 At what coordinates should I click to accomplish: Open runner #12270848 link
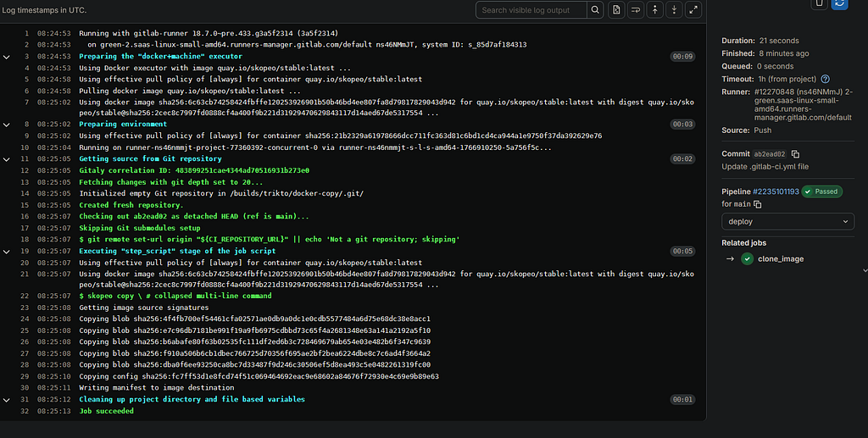(804, 104)
